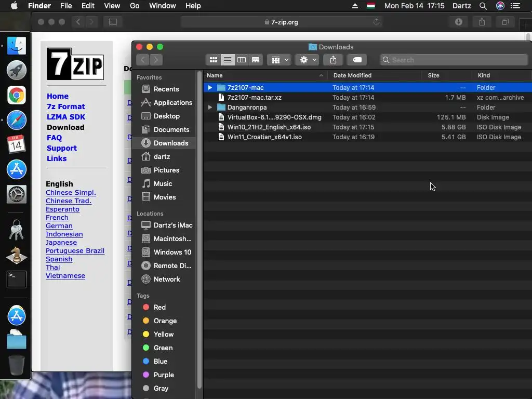Click the Support link on 7-zip.org

pos(62,148)
